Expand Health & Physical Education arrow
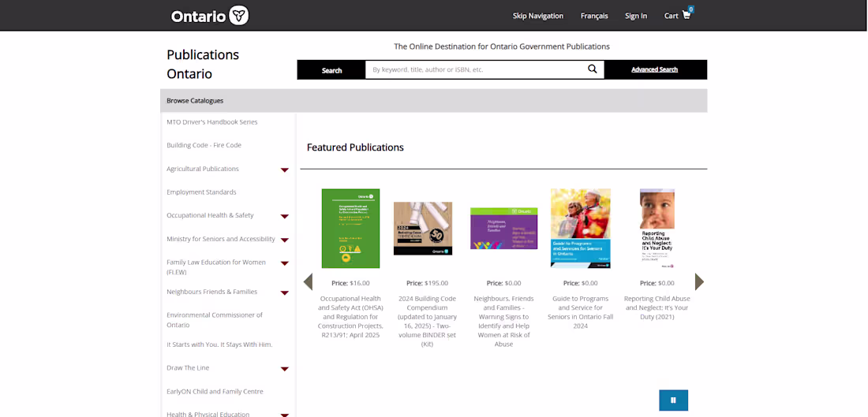Viewport: 868px width, 417px height. click(285, 414)
